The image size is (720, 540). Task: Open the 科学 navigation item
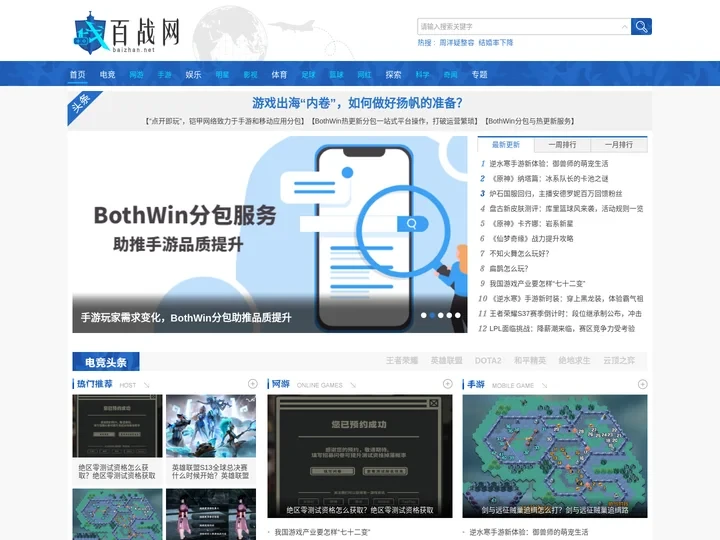422,74
